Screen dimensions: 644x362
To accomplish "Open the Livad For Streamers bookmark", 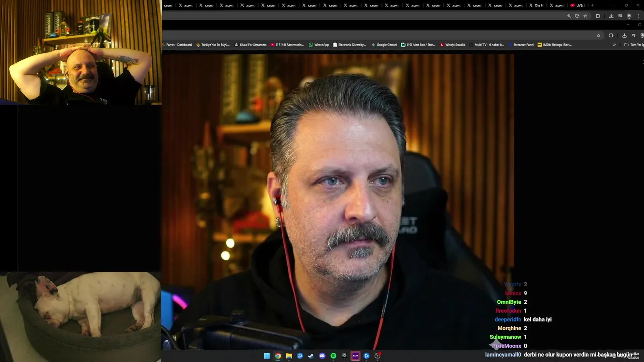I will coord(250,45).
